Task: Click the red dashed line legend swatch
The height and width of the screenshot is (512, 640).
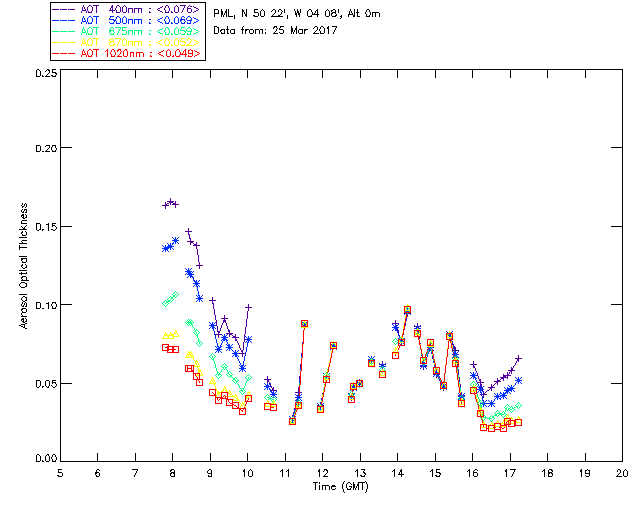Action: click(x=64, y=53)
